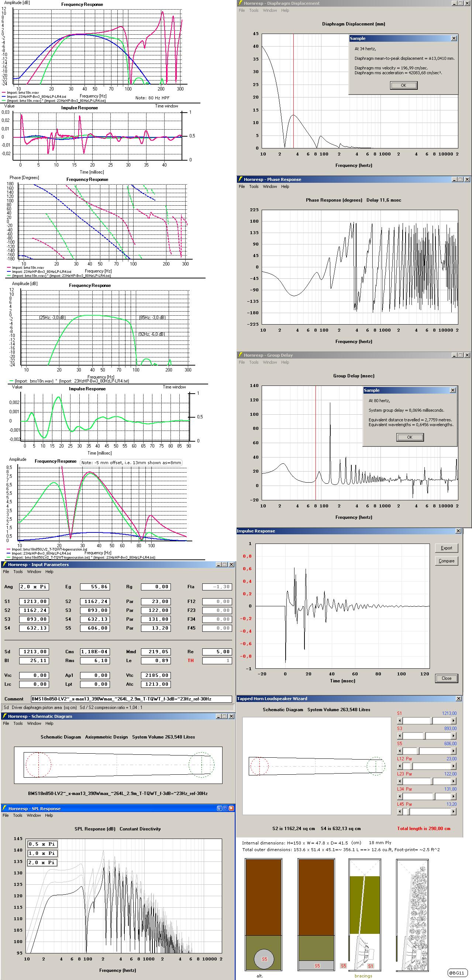Click the L34 Par slider's right arrow
The image size is (472, 980).
pyautogui.click(x=453, y=796)
